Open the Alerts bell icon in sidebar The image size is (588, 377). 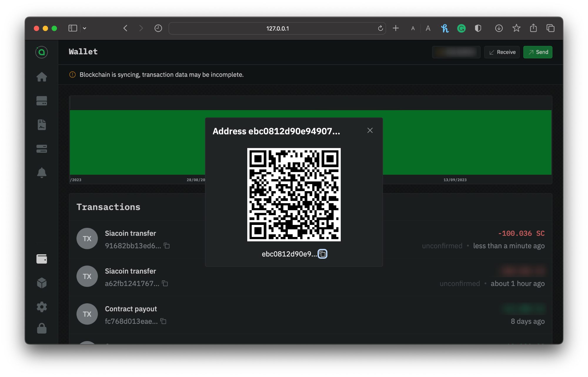click(x=41, y=173)
